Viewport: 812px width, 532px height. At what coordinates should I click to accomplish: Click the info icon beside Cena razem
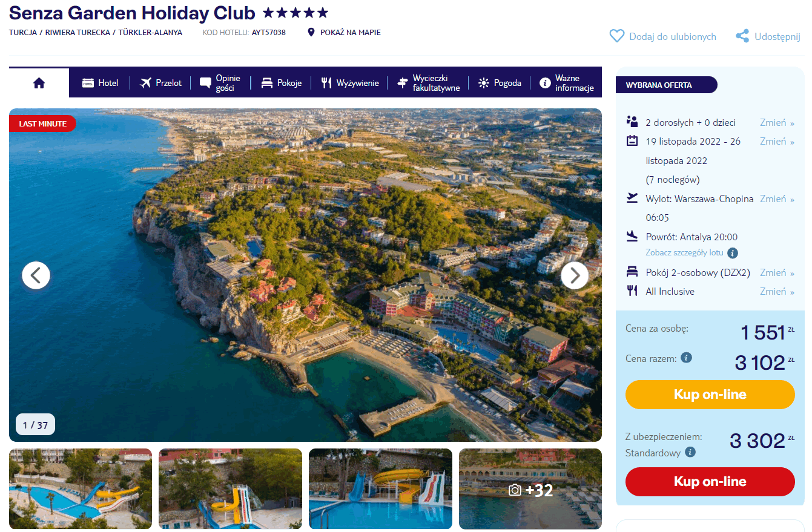tap(686, 358)
